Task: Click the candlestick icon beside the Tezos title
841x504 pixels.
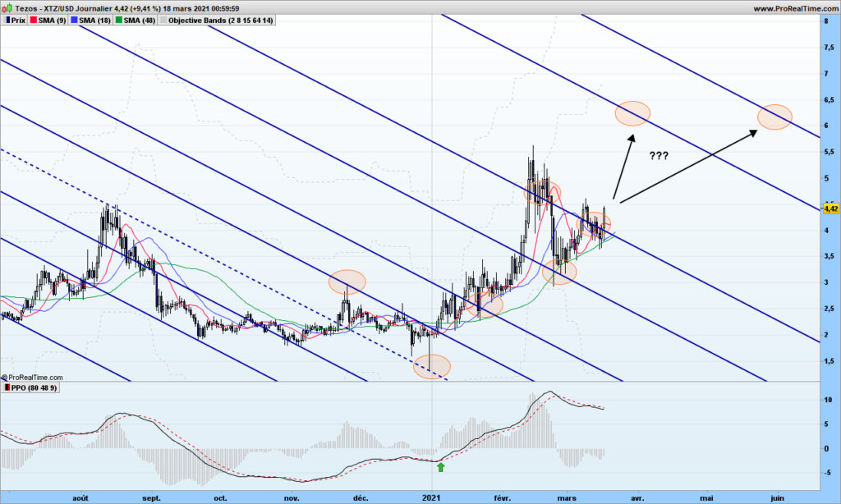Action: [x=7, y=8]
